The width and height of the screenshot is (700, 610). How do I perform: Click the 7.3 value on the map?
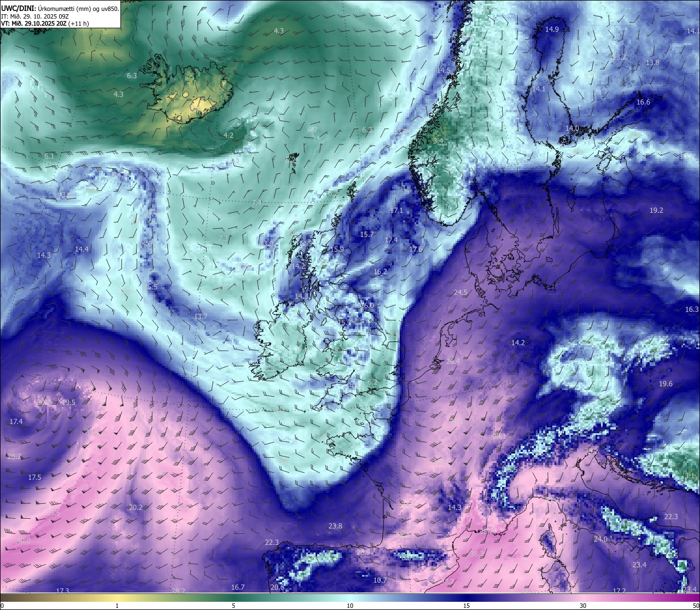pyautogui.click(x=223, y=239)
